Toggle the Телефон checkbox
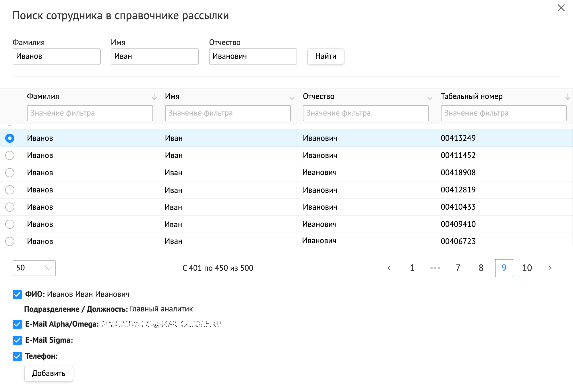 coord(17,356)
